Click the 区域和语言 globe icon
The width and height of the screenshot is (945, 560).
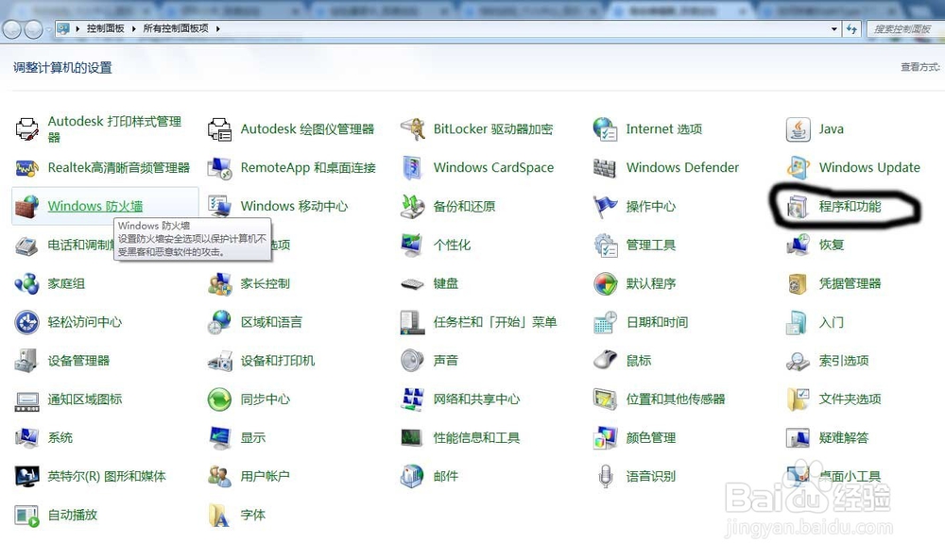coord(219,321)
